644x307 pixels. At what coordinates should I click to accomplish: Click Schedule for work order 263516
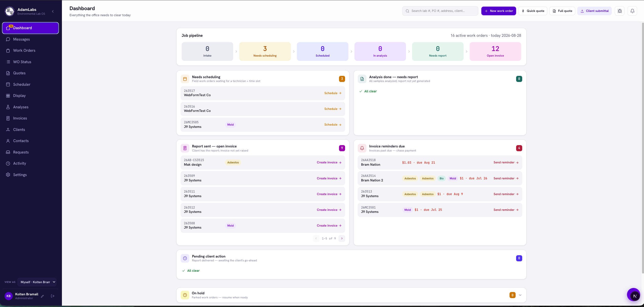[x=333, y=109]
